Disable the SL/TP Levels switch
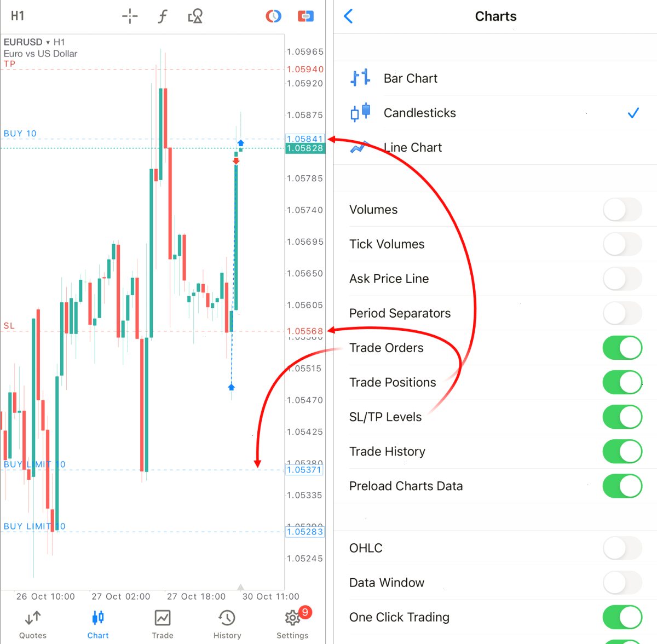Image resolution: width=657 pixels, height=644 pixels. pyautogui.click(x=622, y=417)
